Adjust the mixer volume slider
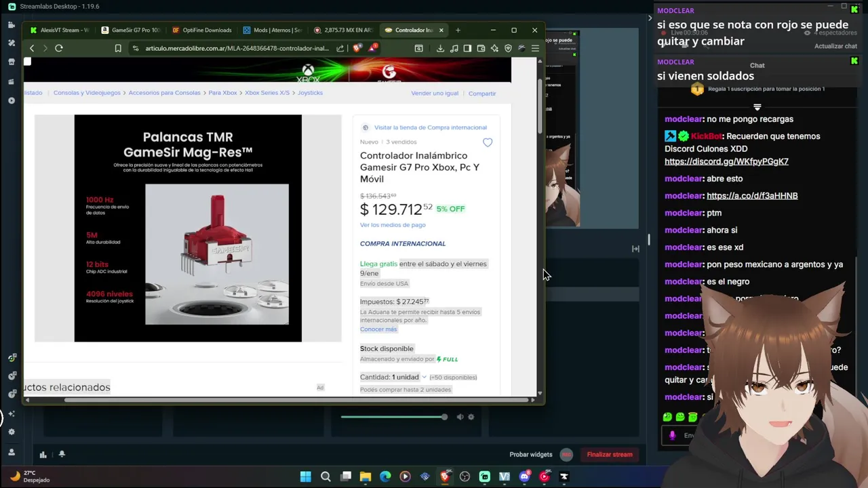 pos(394,417)
